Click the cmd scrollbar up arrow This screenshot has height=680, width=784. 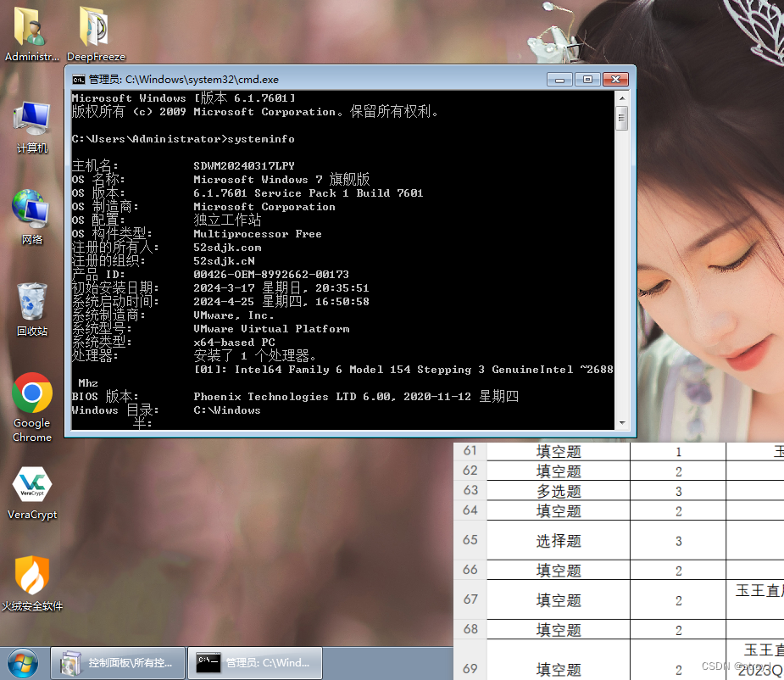[x=622, y=98]
